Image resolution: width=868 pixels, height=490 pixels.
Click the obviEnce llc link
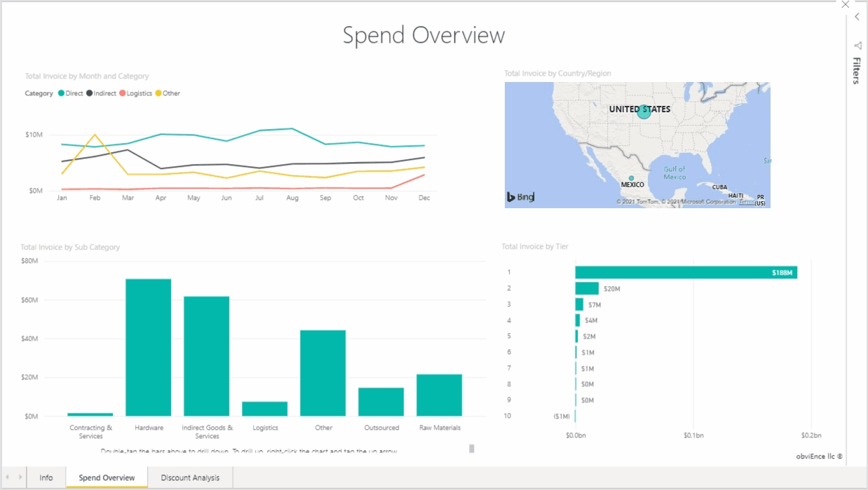[x=818, y=456]
